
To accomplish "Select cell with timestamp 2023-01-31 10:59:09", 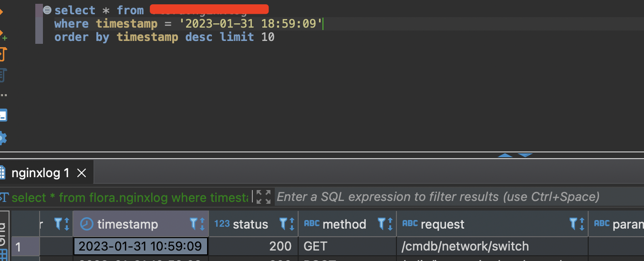I will pyautogui.click(x=140, y=246).
